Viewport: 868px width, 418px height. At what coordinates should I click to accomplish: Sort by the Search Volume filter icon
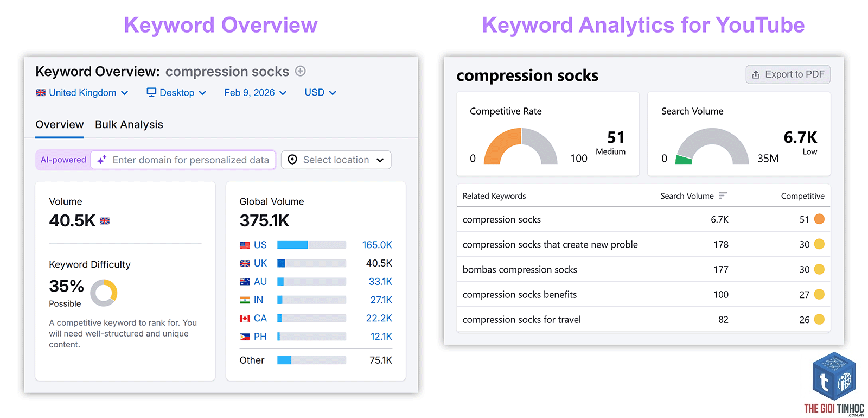(x=723, y=195)
